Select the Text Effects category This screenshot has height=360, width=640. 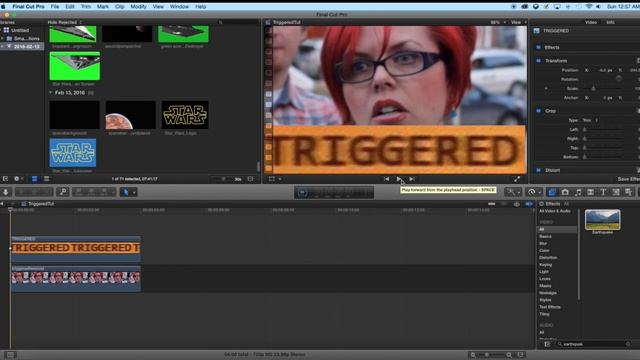550,307
